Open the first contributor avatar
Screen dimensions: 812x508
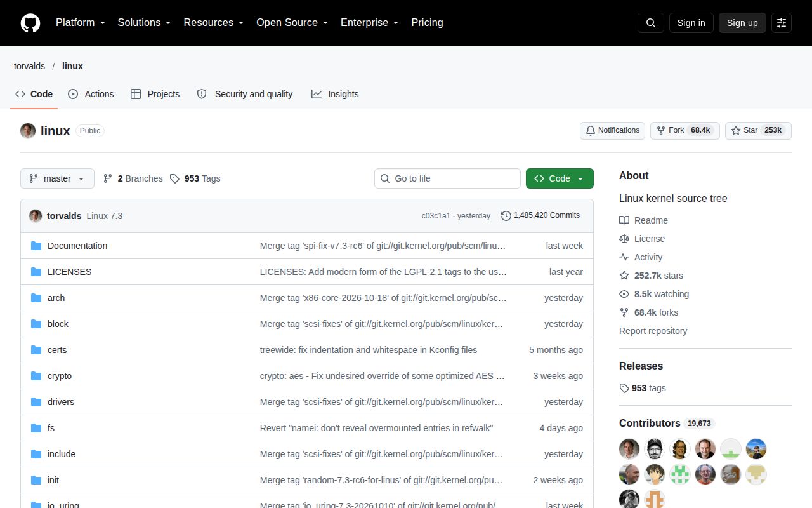629,449
